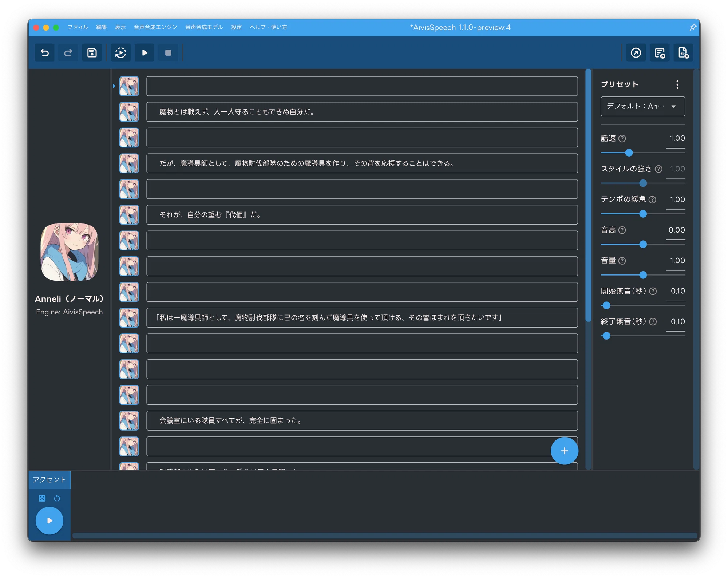Click the toolbar stop button
Screen dimensions: 728x578
[168, 53]
